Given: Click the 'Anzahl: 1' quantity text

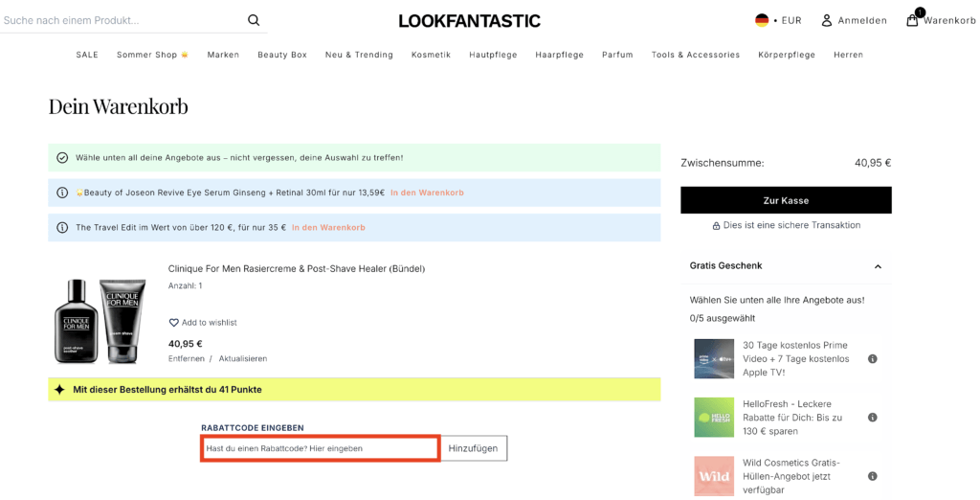Looking at the screenshot, I should [185, 286].
